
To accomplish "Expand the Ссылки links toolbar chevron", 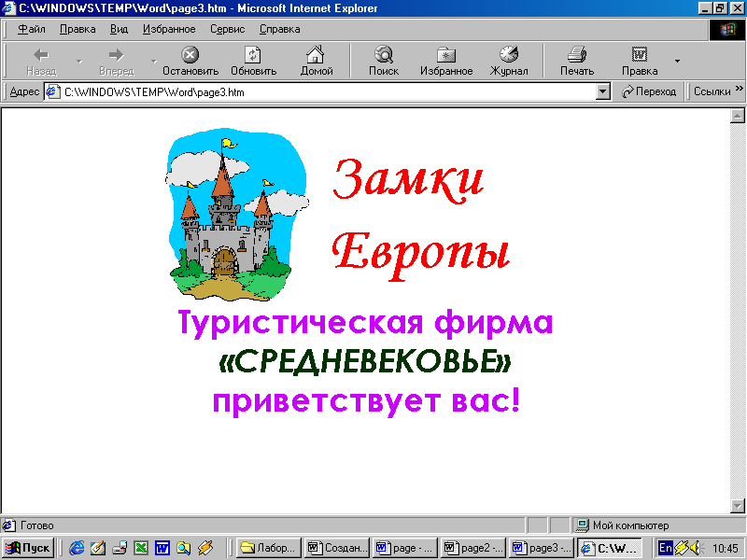I will [x=739, y=89].
